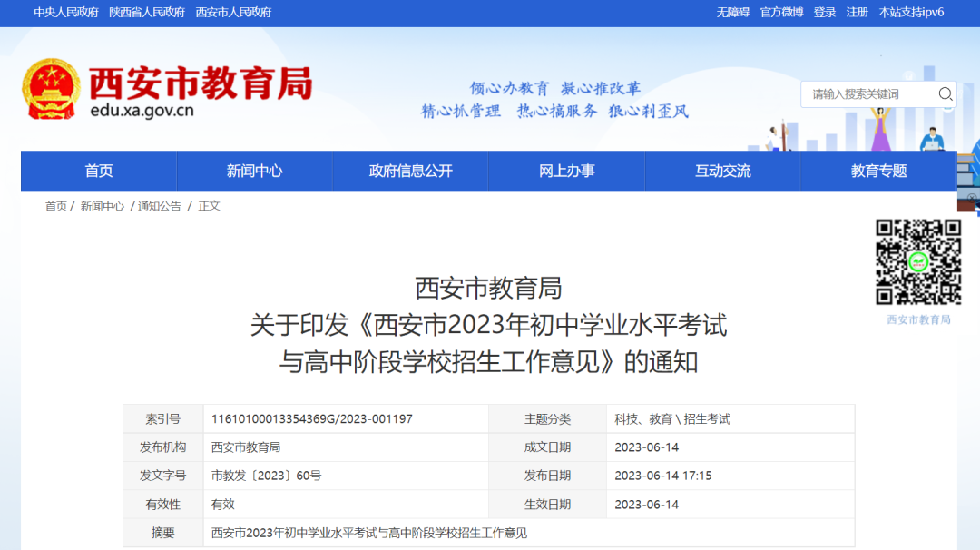The image size is (980, 550).
Task: Go to 中央人民政府 site link
Action: coord(66,13)
